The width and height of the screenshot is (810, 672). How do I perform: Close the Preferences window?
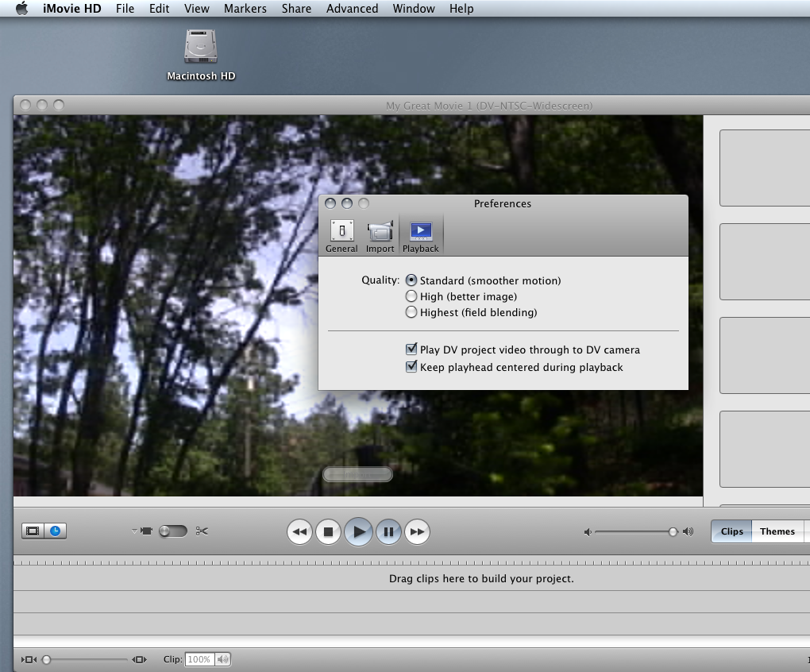tap(330, 203)
